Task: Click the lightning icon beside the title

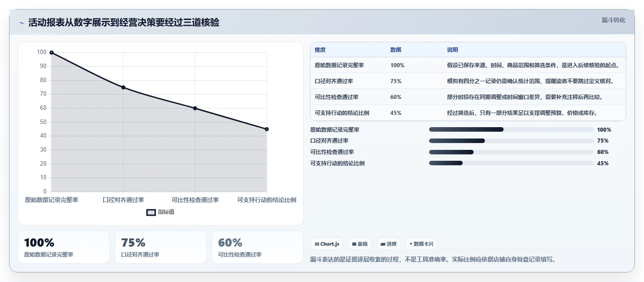Action: [x=21, y=23]
